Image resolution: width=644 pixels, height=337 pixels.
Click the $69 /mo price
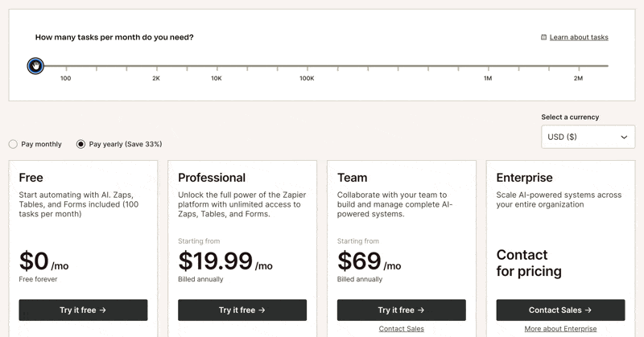pyautogui.click(x=369, y=261)
